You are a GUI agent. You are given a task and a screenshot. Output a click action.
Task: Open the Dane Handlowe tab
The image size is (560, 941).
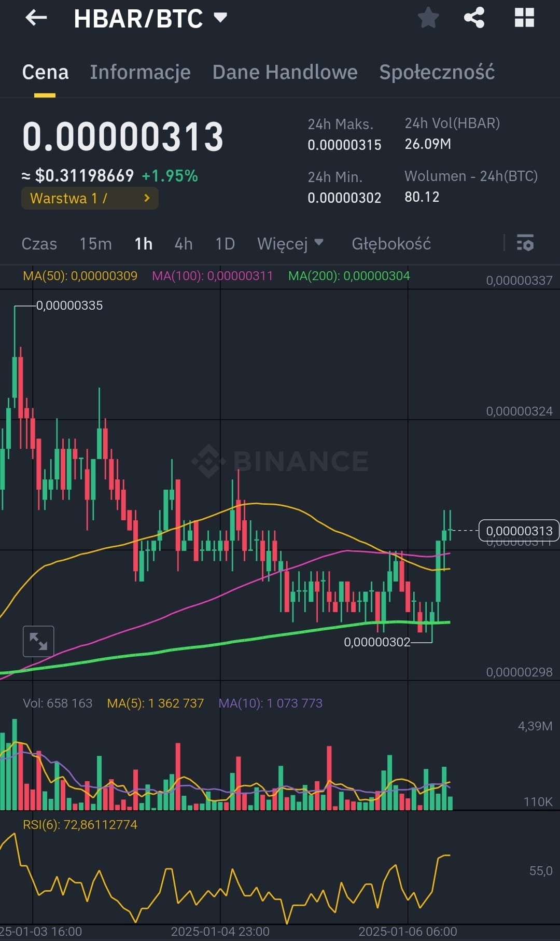[285, 72]
